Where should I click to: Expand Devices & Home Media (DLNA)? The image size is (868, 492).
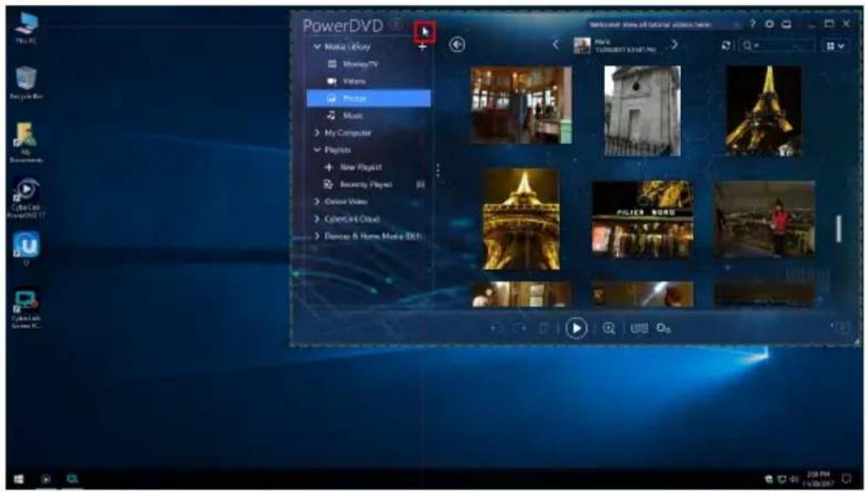pyautogui.click(x=317, y=236)
